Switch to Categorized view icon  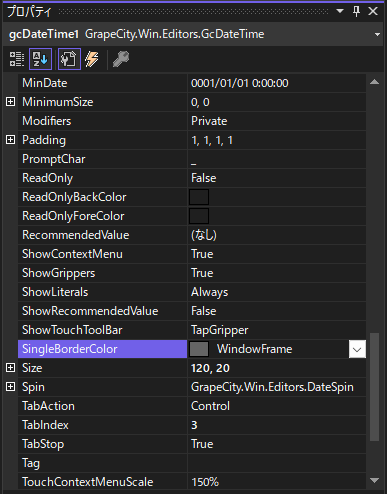click(x=16, y=59)
